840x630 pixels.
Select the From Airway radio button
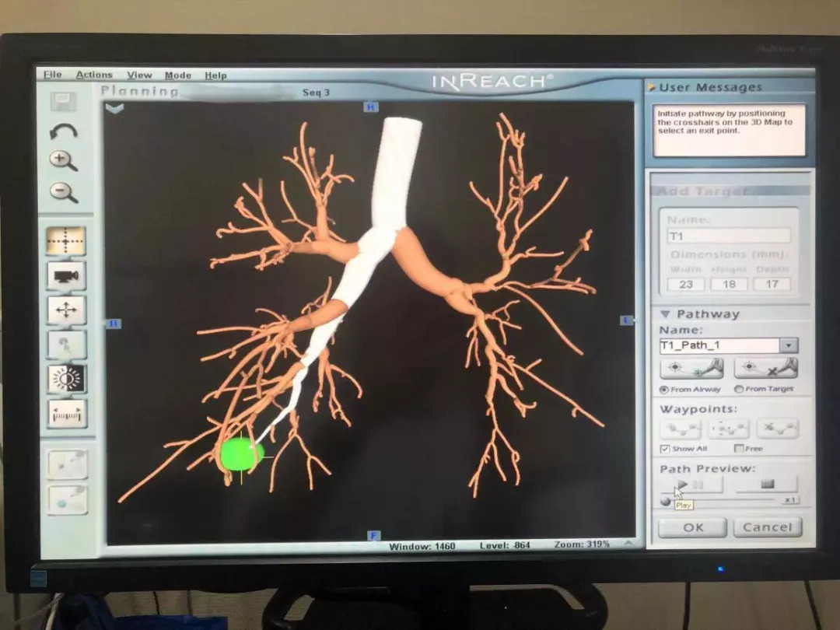(x=663, y=389)
